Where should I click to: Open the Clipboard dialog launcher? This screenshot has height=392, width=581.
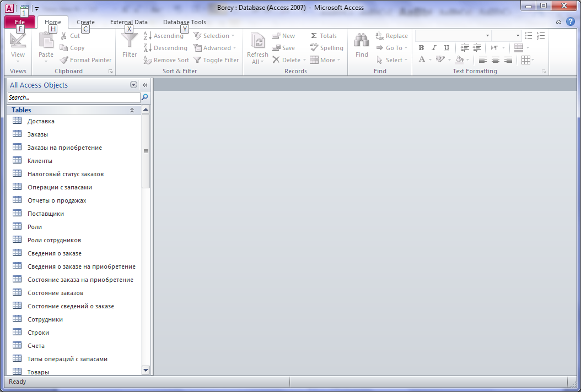tap(110, 72)
